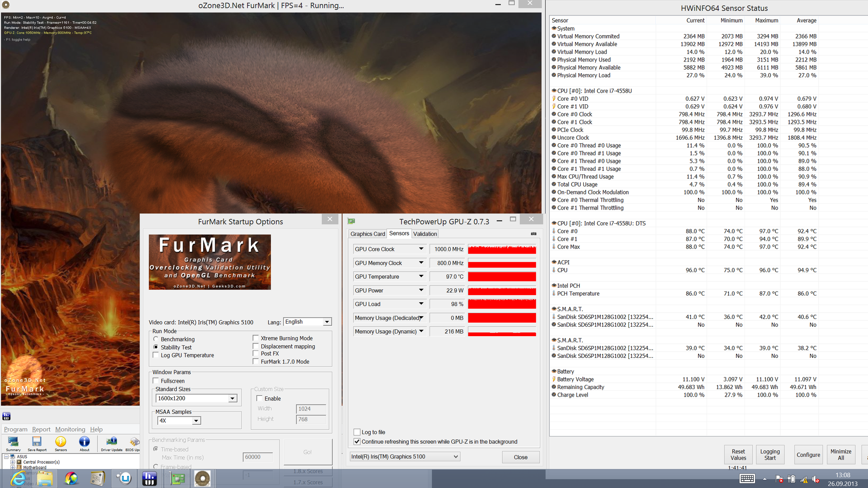Viewport: 868px width, 488px height.
Task: Click GPU Load red history graph
Action: coord(502,304)
